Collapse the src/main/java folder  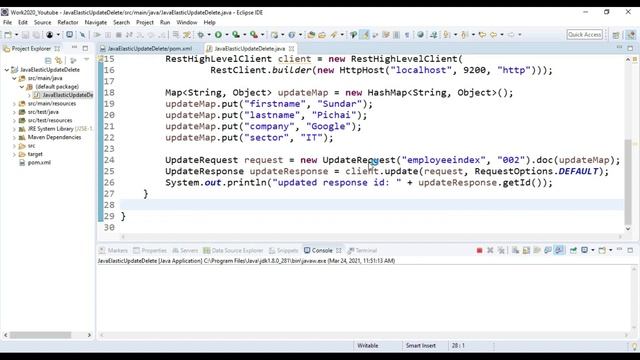(x=14, y=78)
